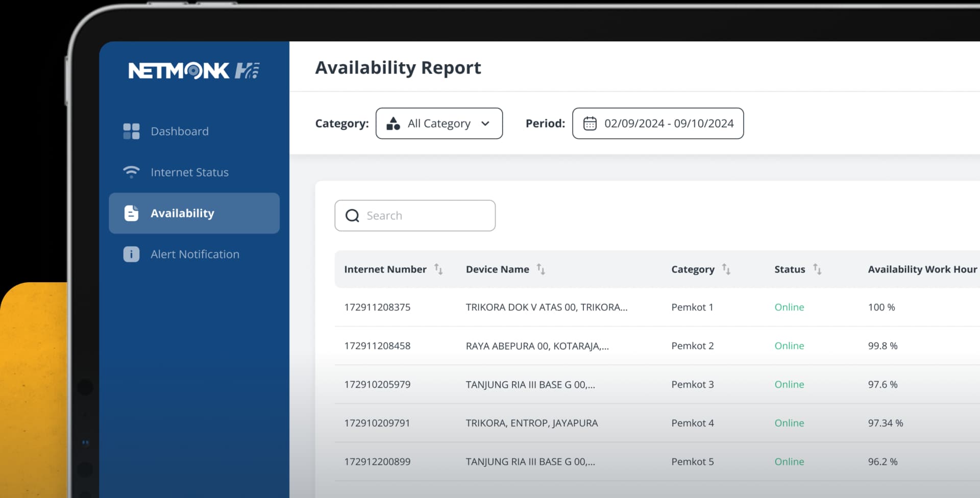Click the Online status for device 172911208375

(789, 307)
